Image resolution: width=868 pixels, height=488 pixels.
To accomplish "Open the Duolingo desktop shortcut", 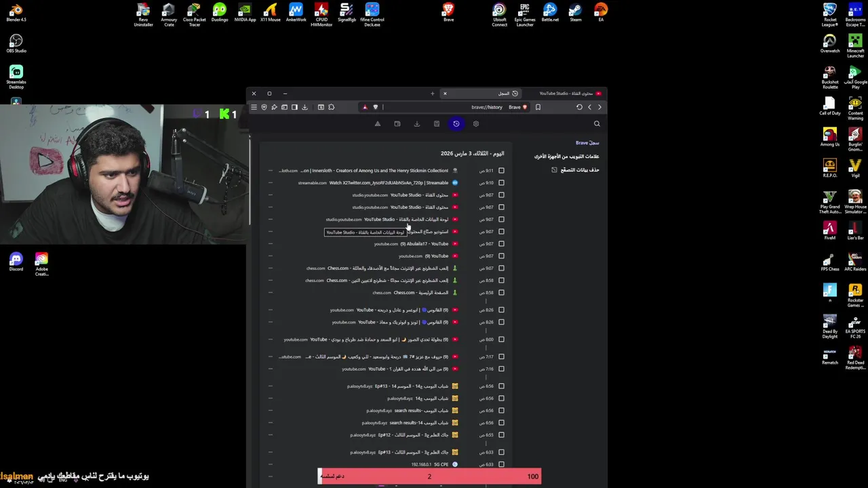I will pyautogui.click(x=220, y=13).
